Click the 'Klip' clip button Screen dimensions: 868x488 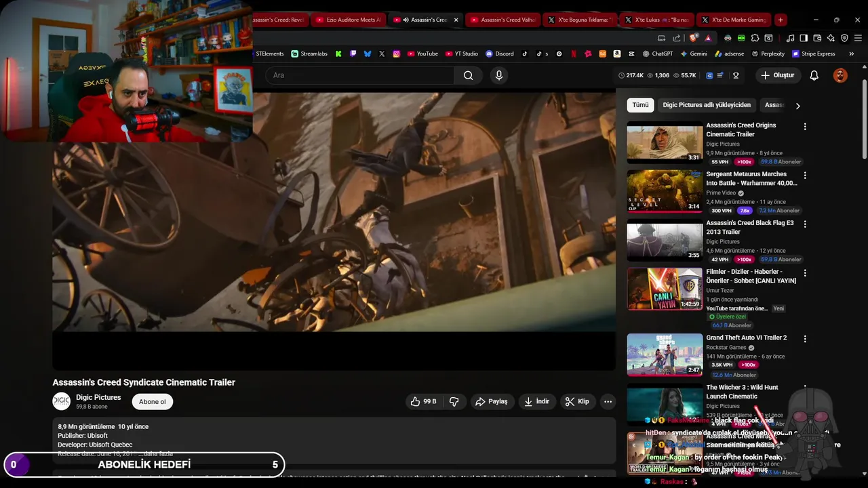pos(577,401)
